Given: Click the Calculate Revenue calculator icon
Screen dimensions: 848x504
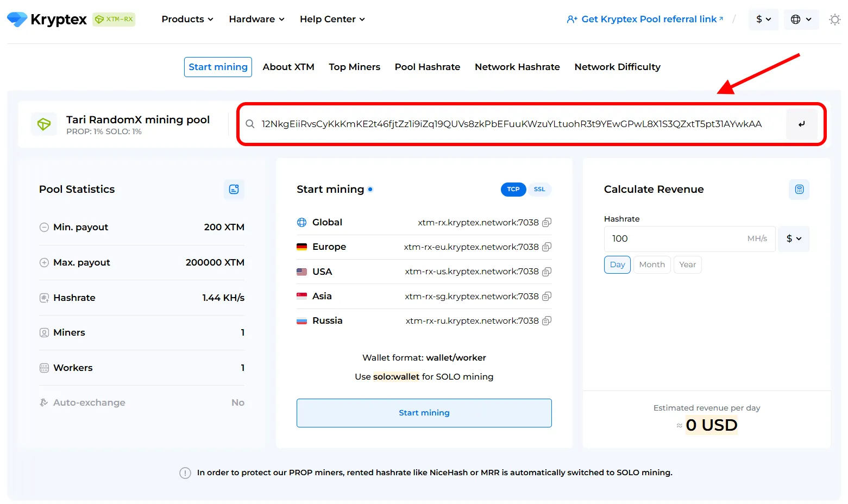Looking at the screenshot, I should click(x=799, y=189).
